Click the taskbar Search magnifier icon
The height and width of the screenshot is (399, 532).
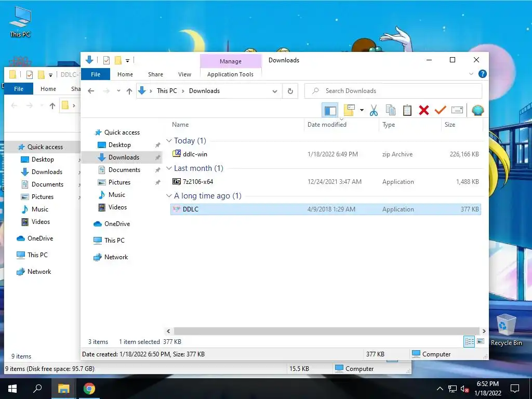point(37,389)
